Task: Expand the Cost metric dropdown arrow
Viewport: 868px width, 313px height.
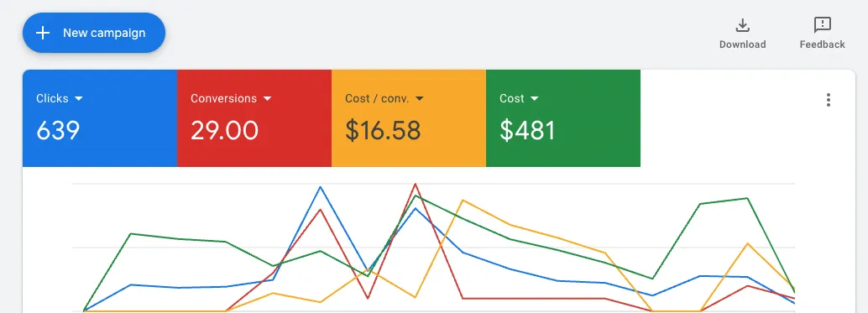Action: click(x=534, y=98)
